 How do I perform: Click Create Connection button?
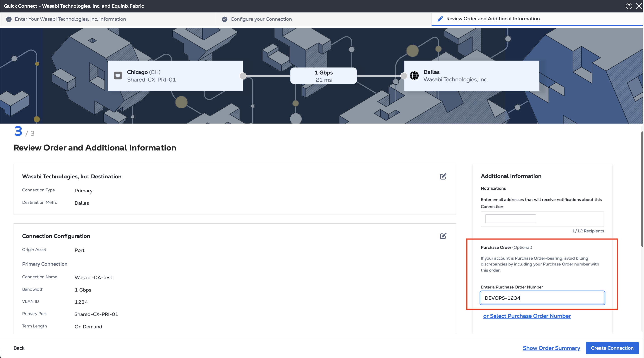pos(612,348)
